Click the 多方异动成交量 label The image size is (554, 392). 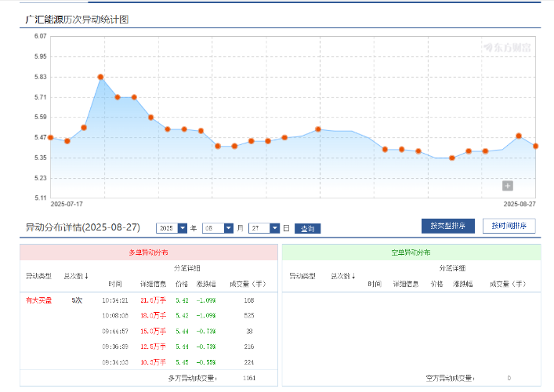click(193, 378)
